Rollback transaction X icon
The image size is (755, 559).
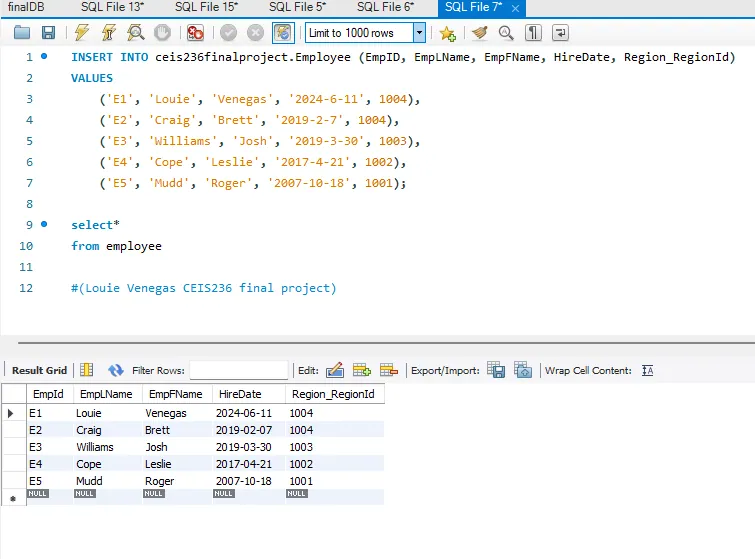255,33
